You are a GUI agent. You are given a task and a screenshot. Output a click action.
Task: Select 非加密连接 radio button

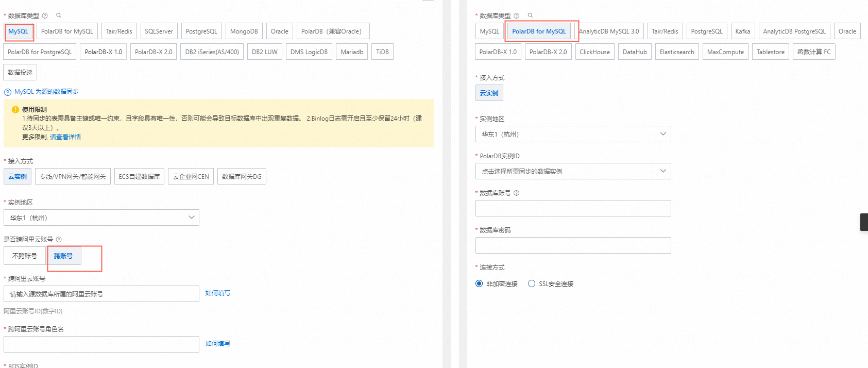(x=479, y=283)
